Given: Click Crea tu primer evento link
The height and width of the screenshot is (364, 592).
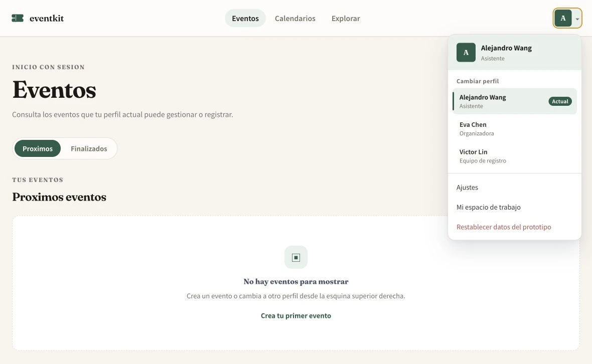Looking at the screenshot, I should click(295, 316).
